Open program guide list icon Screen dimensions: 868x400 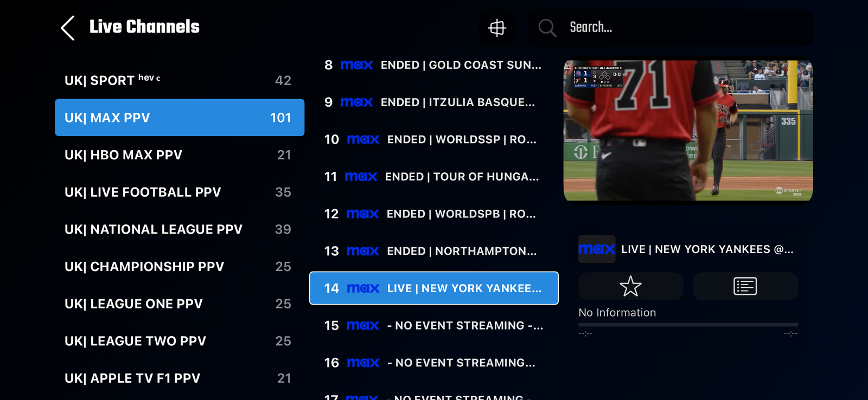coord(745,286)
